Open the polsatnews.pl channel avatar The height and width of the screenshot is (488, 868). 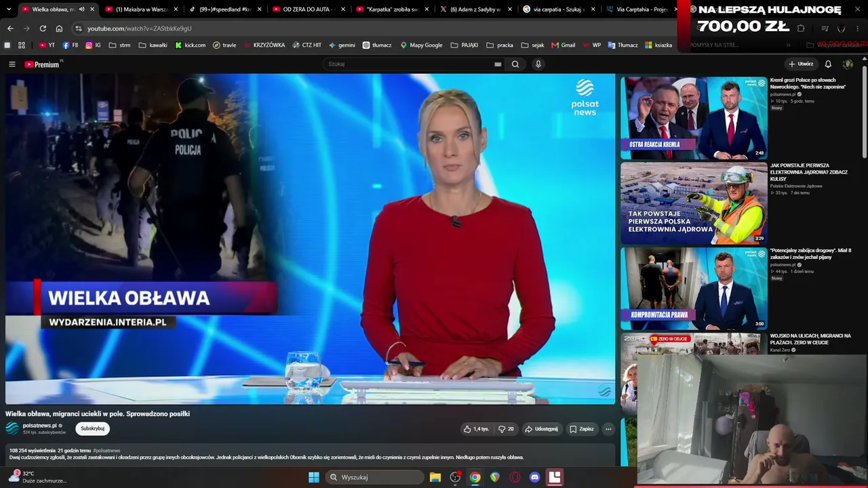[12, 428]
